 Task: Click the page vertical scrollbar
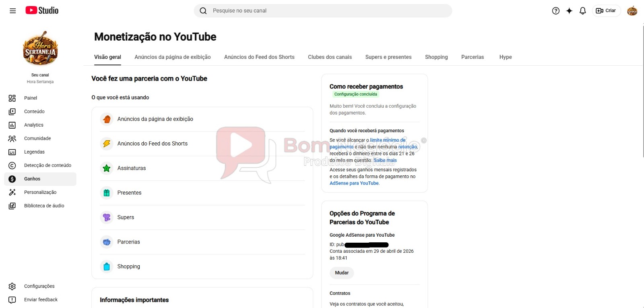[x=643, y=91]
